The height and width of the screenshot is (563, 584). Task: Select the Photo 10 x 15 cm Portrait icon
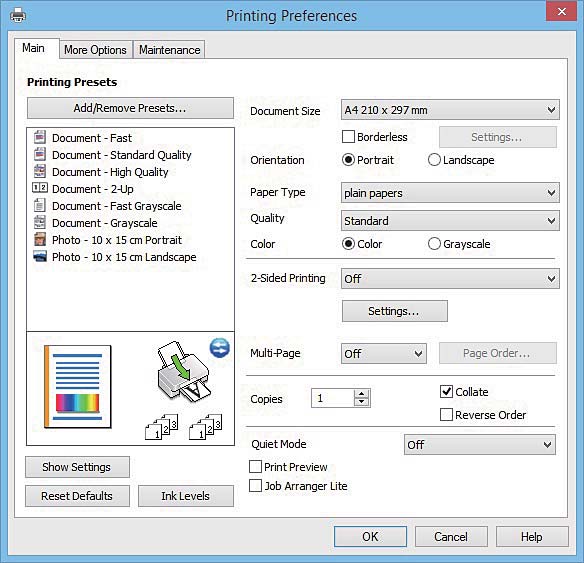40,239
